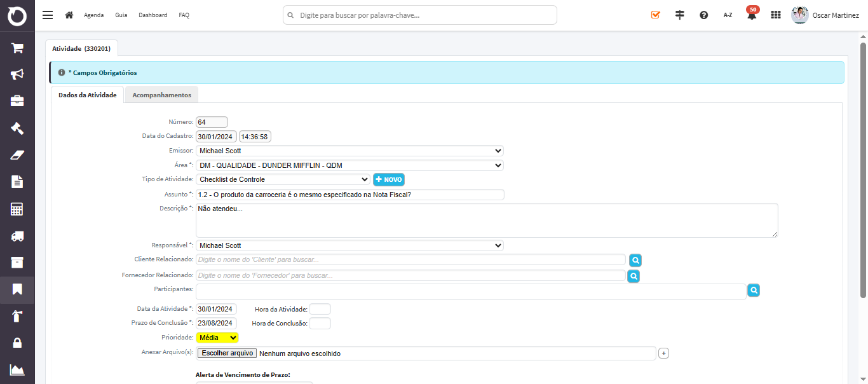Viewport: 868px width, 384px height.
Task: Open the megaphone marketing sidebar icon
Action: click(x=17, y=74)
